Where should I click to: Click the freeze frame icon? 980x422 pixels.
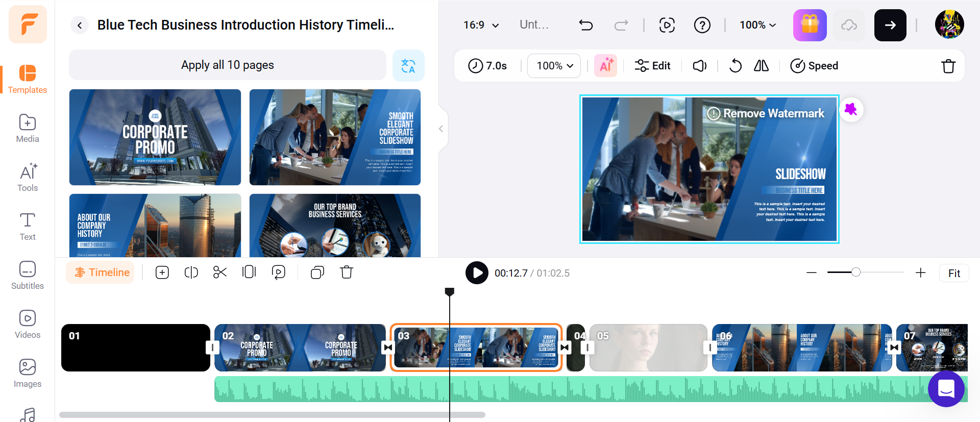[x=249, y=272]
